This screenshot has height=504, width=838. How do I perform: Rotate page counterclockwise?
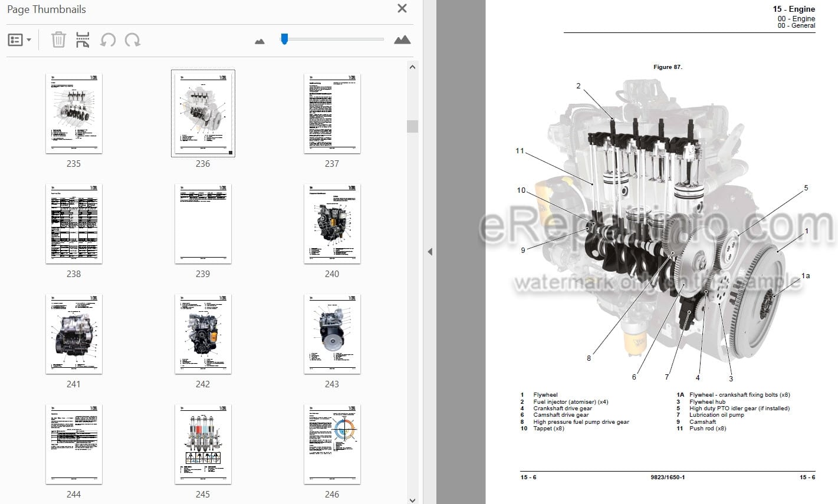coord(108,40)
